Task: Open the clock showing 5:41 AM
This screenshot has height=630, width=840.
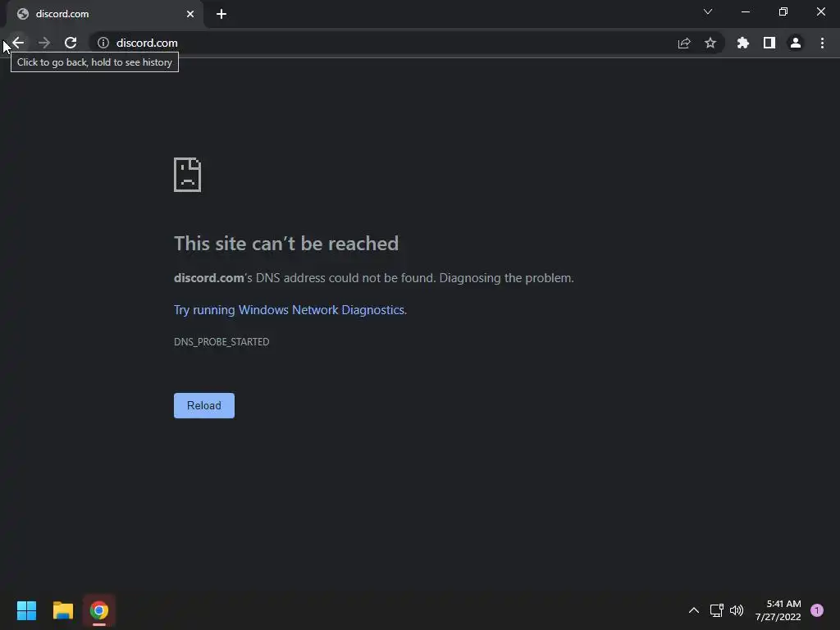Action: tap(778, 610)
